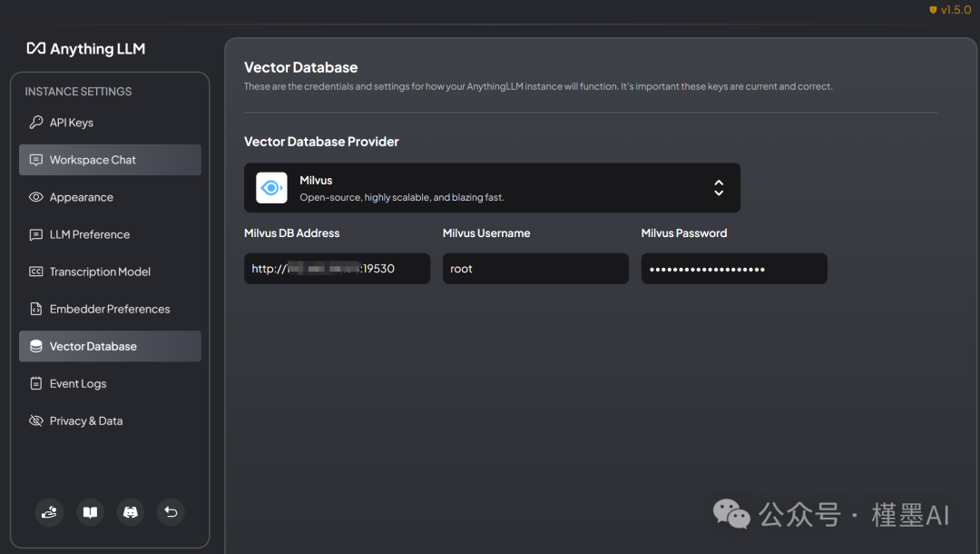
Task: Open the Vector Database Provider dropdown
Action: pyautogui.click(x=492, y=188)
